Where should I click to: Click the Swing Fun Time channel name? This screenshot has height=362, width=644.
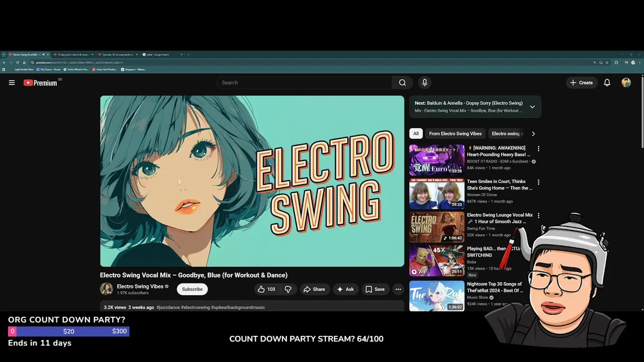pyautogui.click(x=481, y=228)
